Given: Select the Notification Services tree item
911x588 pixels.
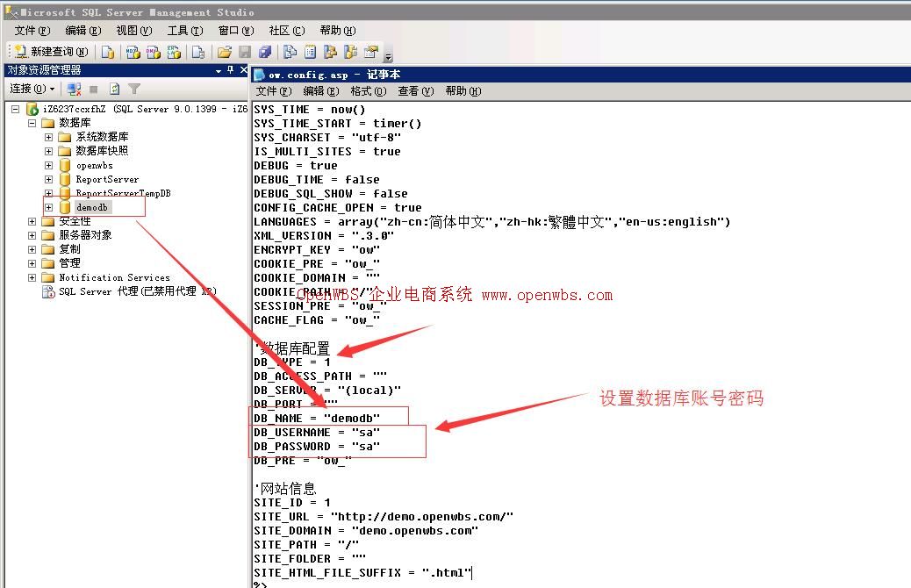Looking at the screenshot, I should click(x=113, y=277).
